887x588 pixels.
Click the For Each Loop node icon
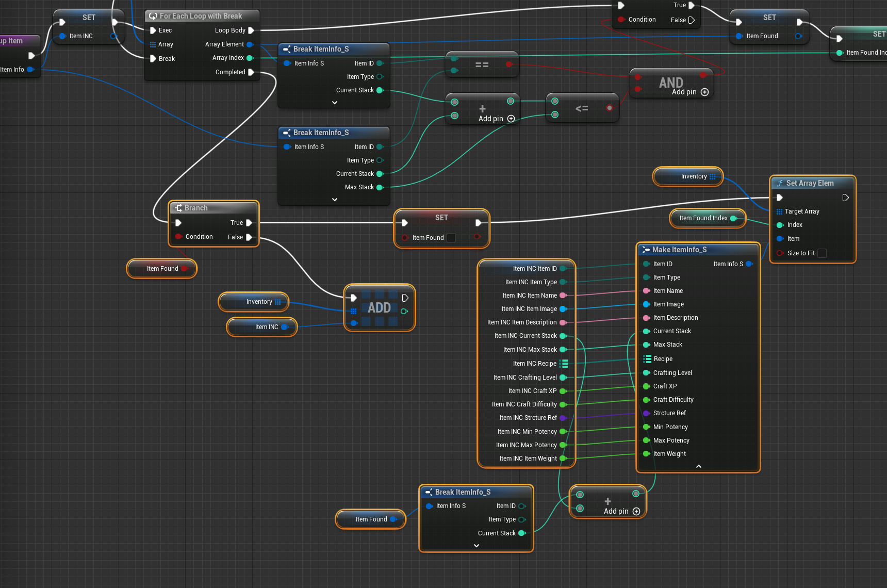[153, 16]
